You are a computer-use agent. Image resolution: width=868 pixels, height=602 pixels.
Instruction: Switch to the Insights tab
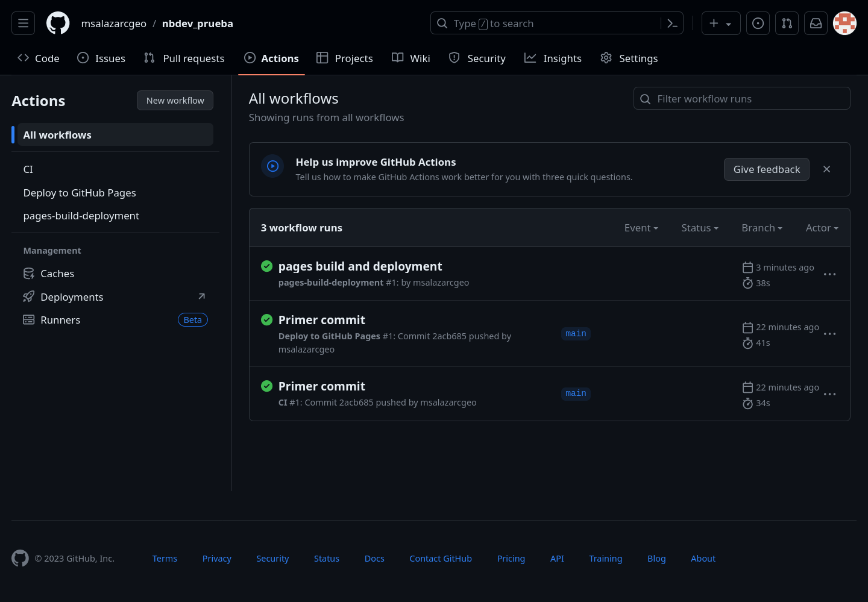[553, 58]
